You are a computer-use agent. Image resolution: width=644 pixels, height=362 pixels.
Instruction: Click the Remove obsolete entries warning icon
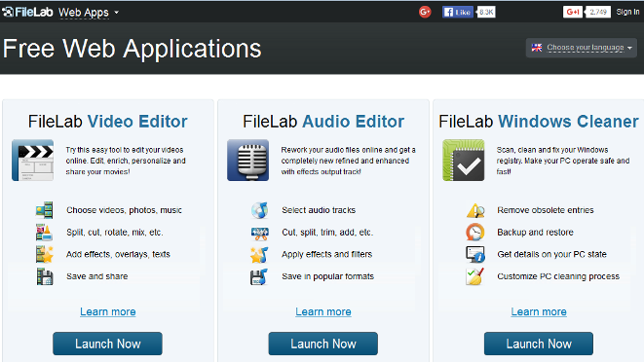pos(475,210)
